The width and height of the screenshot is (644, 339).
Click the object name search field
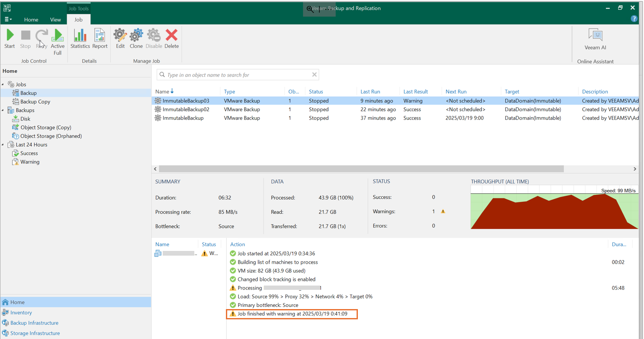[x=238, y=75]
